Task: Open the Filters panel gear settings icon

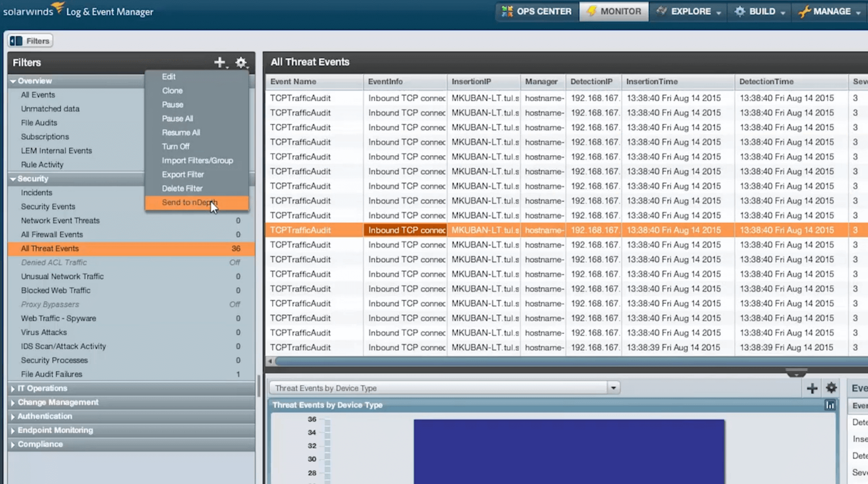Action: 241,63
